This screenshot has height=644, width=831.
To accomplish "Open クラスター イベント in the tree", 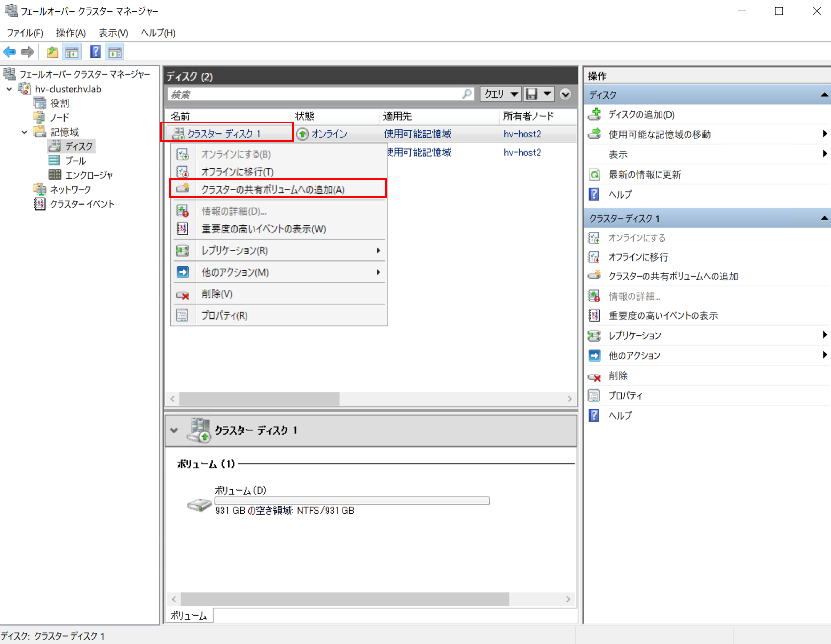I will 82,205.
